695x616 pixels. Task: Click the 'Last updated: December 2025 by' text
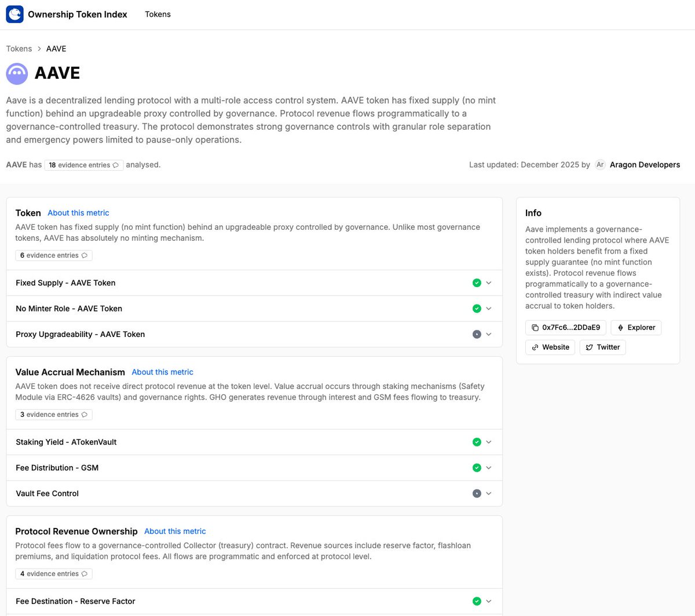[x=529, y=164]
